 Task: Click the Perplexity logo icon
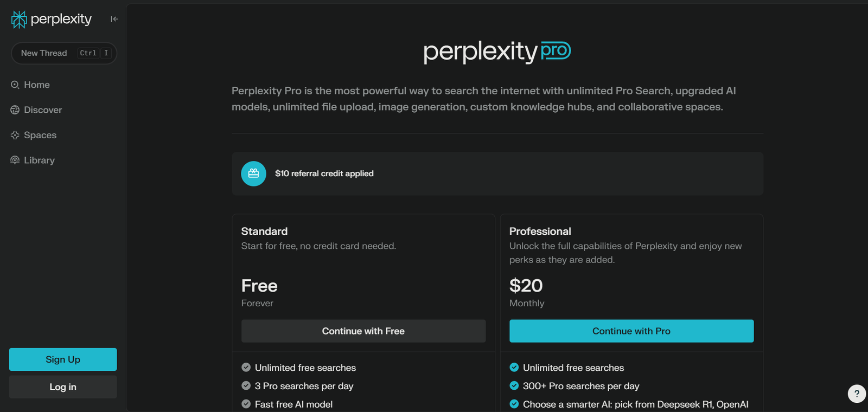[19, 20]
